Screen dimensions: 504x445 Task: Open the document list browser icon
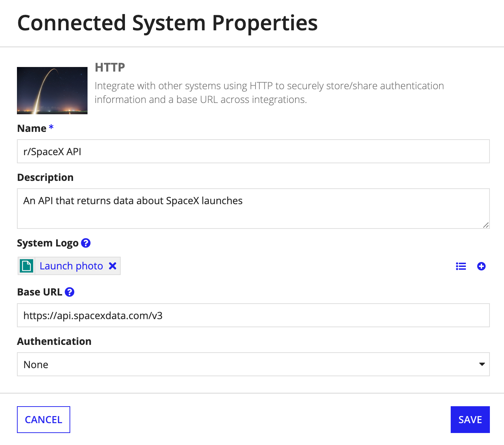coord(461,266)
